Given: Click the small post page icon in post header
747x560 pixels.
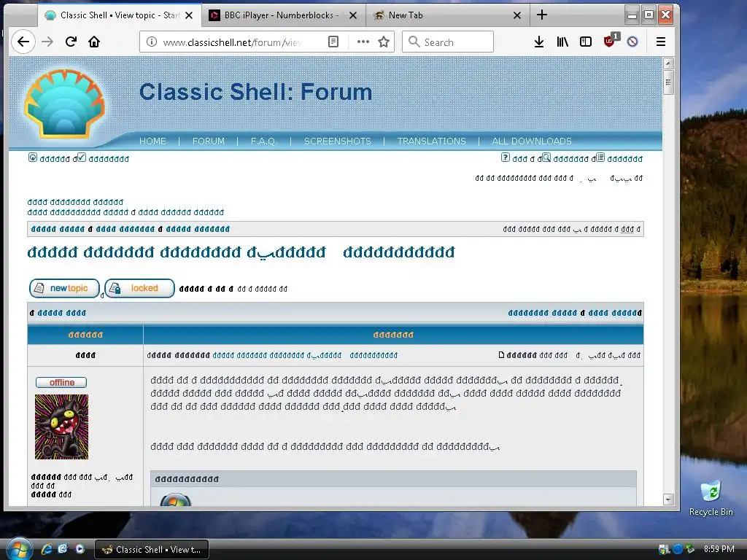Looking at the screenshot, I should [501, 355].
